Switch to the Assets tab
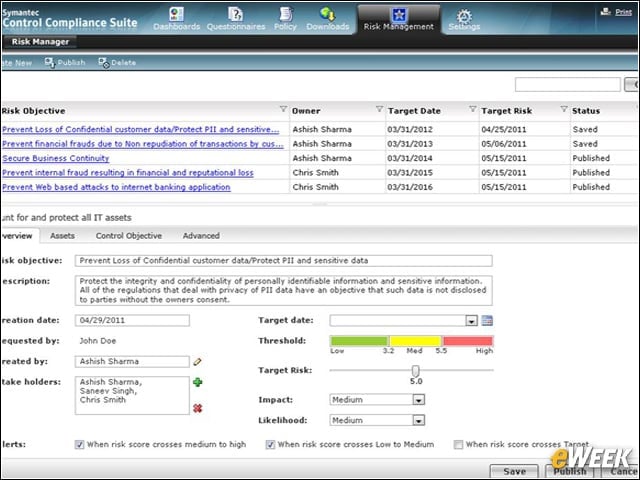 click(62, 236)
